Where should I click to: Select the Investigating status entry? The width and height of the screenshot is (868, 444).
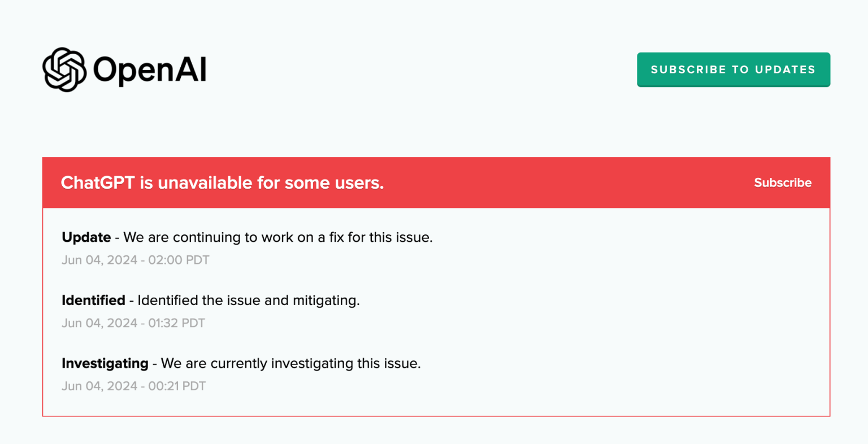coord(241,363)
